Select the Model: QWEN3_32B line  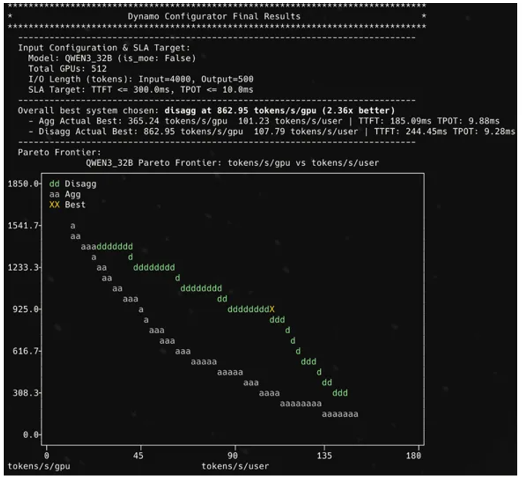tap(112, 58)
